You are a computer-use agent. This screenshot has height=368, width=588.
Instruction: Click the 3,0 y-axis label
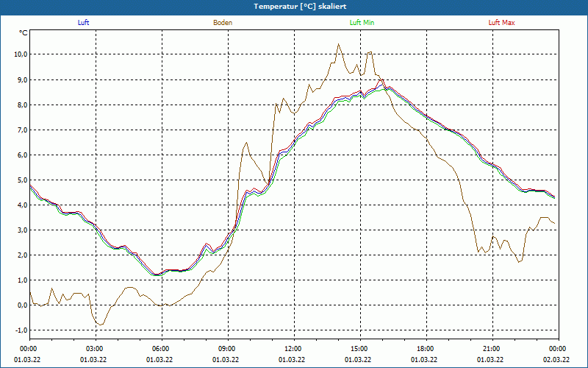click(22, 230)
